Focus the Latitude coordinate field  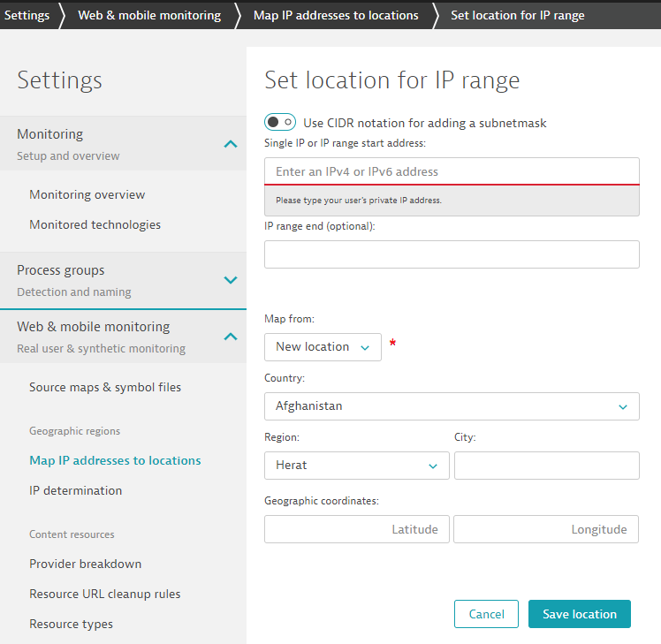tap(356, 529)
